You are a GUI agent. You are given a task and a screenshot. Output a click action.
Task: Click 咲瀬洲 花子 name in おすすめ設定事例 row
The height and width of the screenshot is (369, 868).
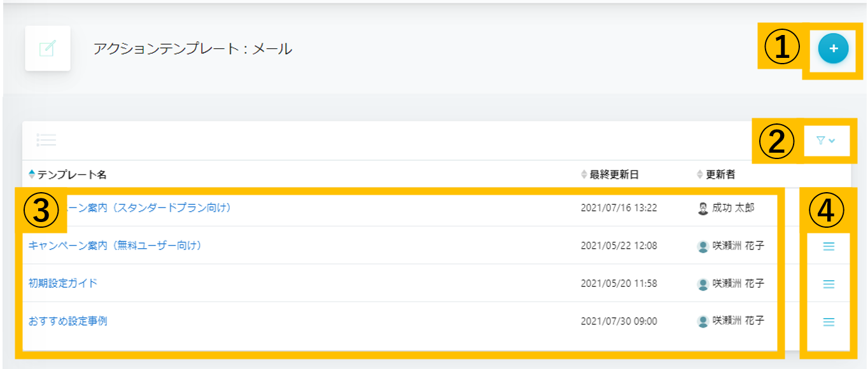(738, 321)
